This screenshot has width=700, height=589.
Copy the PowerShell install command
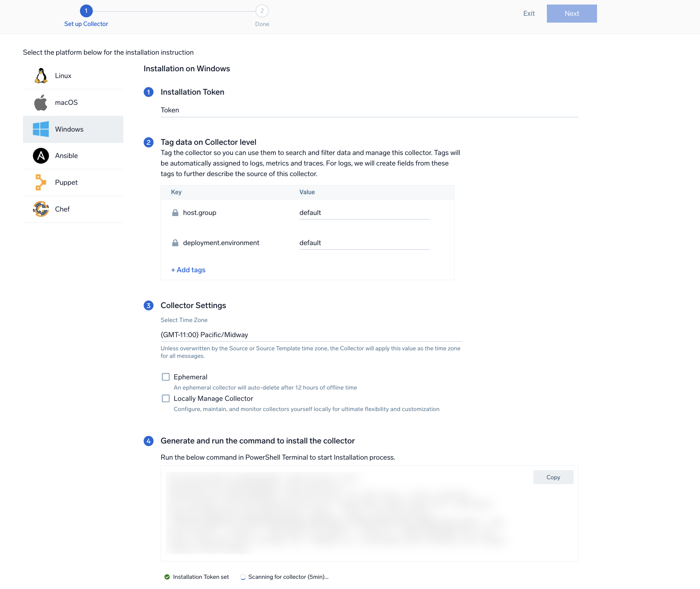coord(553,477)
